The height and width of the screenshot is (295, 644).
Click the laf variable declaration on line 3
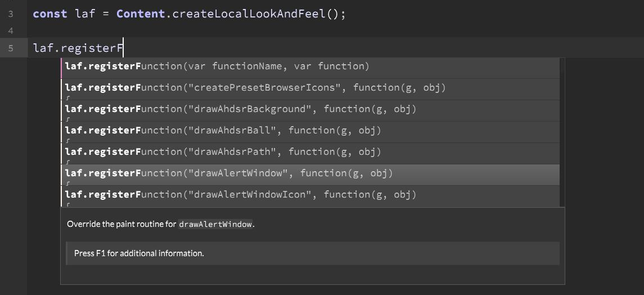pyautogui.click(x=85, y=14)
